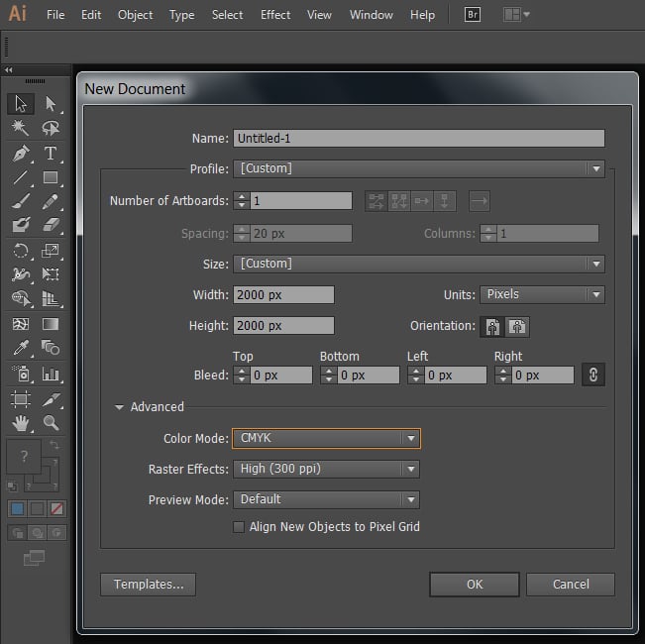Select the Pen tool
The width and height of the screenshot is (645, 644).
click(20, 154)
